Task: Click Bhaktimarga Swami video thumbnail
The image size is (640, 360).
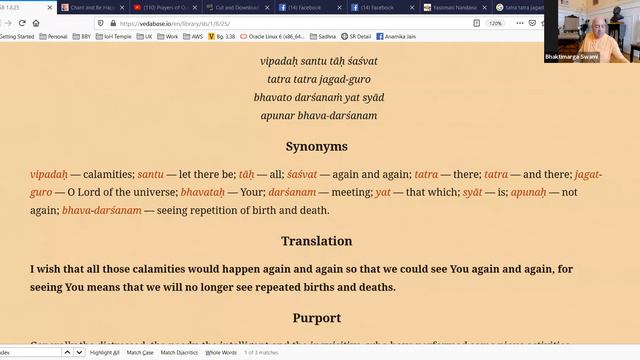Action: (x=592, y=31)
